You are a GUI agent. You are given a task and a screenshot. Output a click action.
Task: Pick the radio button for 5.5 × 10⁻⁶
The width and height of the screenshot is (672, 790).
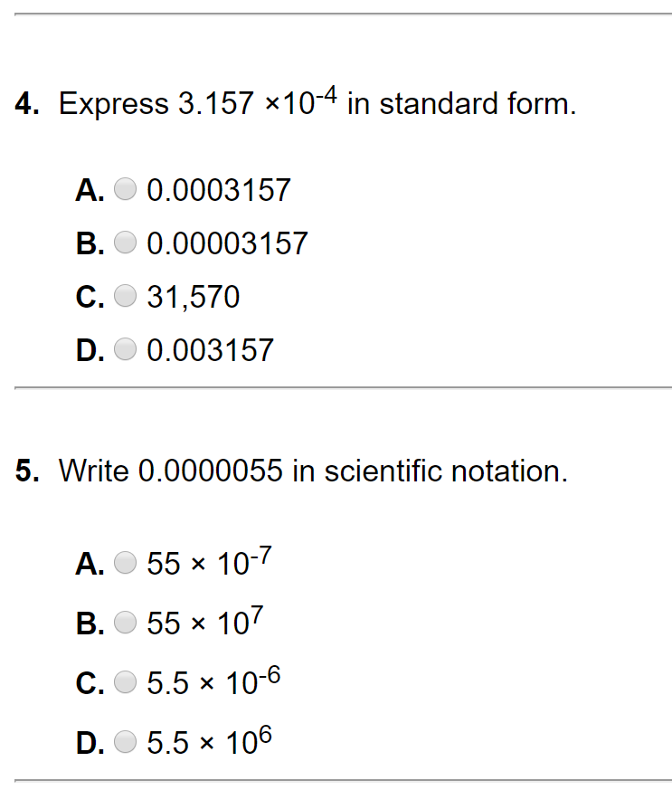(127, 684)
